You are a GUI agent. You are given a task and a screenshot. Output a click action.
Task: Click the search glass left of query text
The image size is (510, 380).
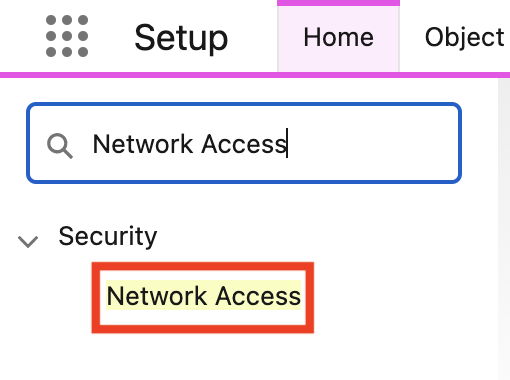(60, 146)
